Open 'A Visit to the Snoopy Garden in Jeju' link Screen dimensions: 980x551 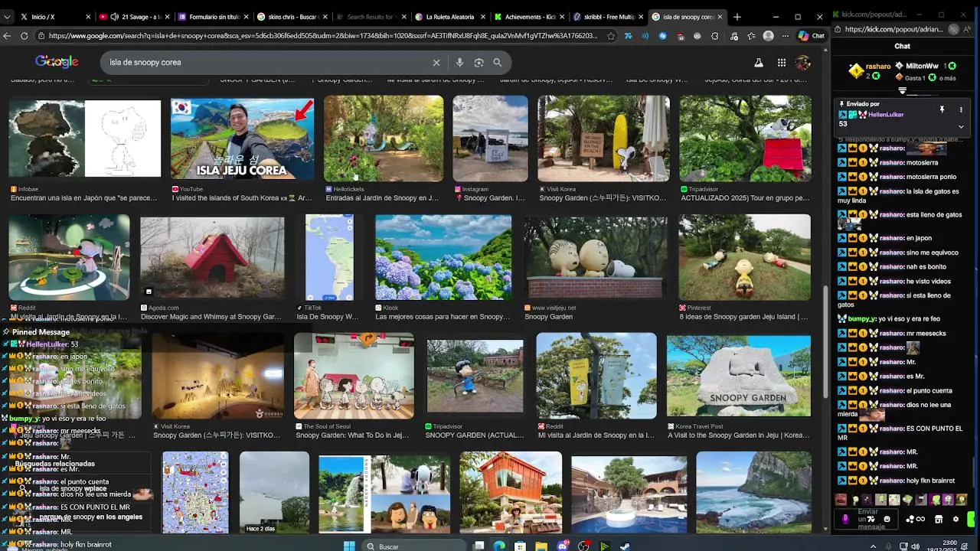pyautogui.click(x=738, y=435)
